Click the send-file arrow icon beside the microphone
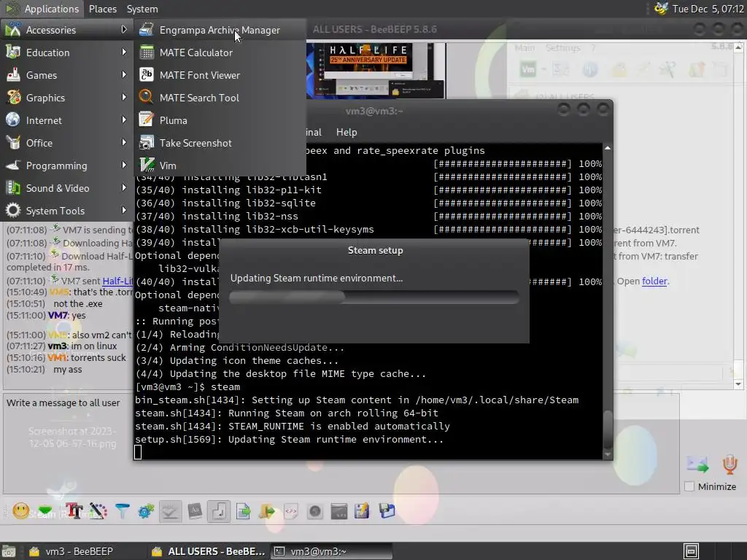The height and width of the screenshot is (560, 747). (697, 464)
